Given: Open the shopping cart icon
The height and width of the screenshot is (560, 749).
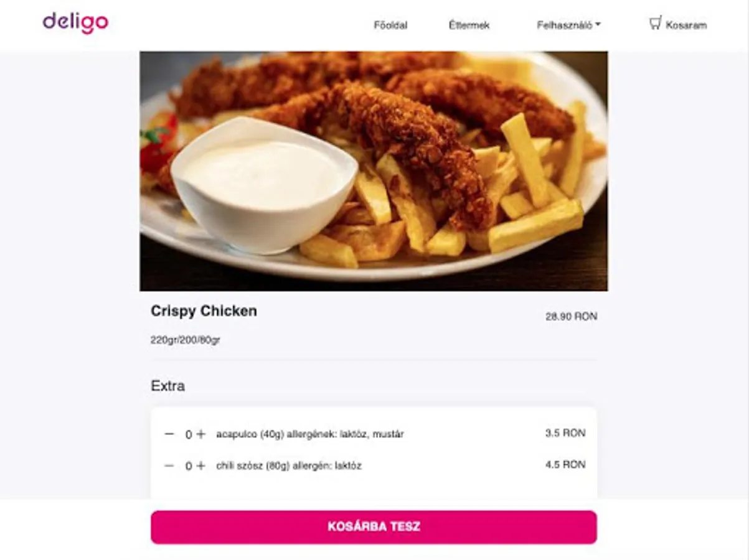Looking at the screenshot, I should [x=655, y=24].
